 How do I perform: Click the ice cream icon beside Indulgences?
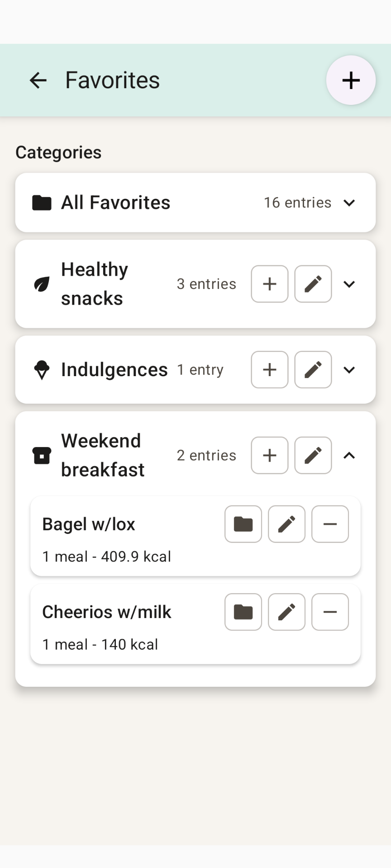pyautogui.click(x=42, y=370)
